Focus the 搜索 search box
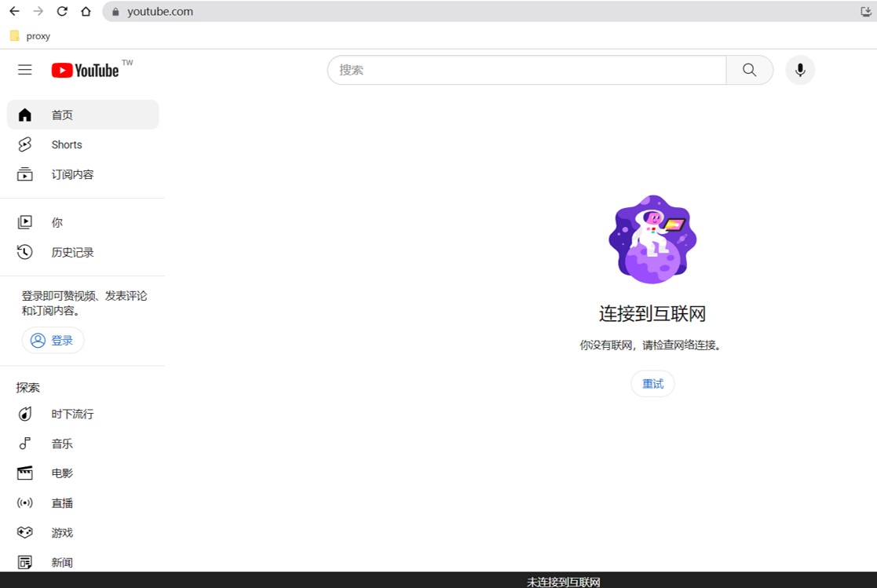Image resolution: width=877 pixels, height=588 pixels. point(526,70)
